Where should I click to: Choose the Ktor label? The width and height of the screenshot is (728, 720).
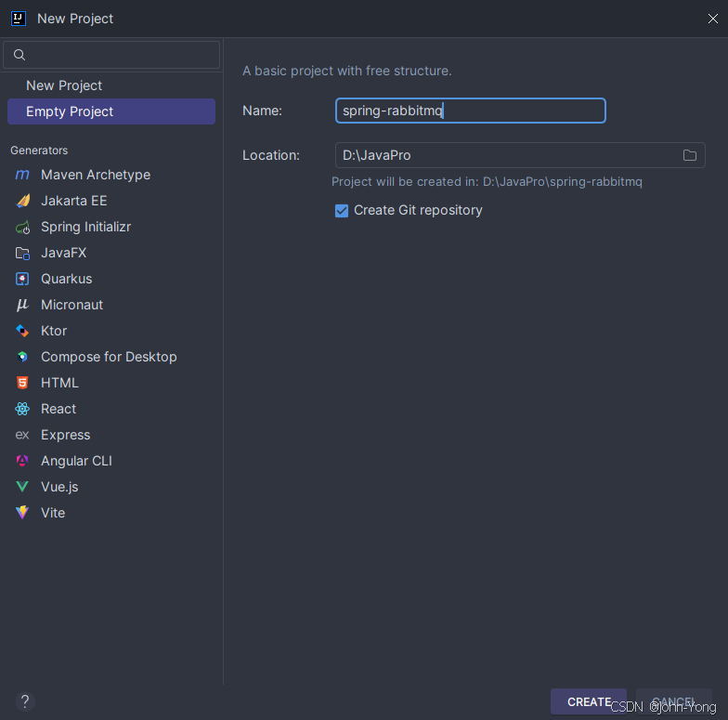pyautogui.click(x=54, y=331)
